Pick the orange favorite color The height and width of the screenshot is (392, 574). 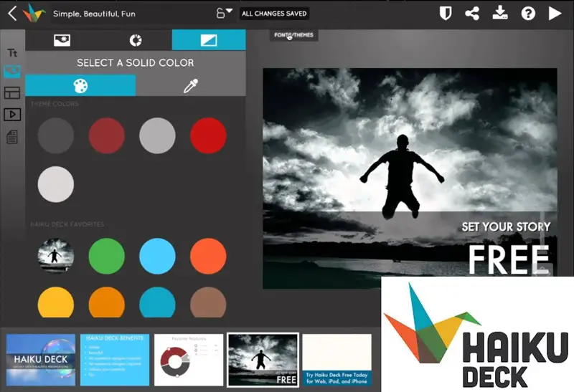[106, 302]
